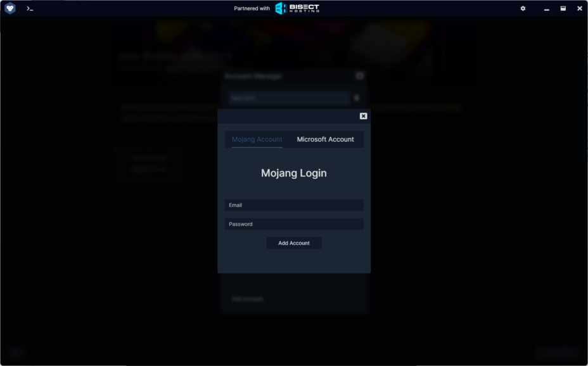Maximize the launcher window
Screen dimensions: 588x366
tap(563, 9)
